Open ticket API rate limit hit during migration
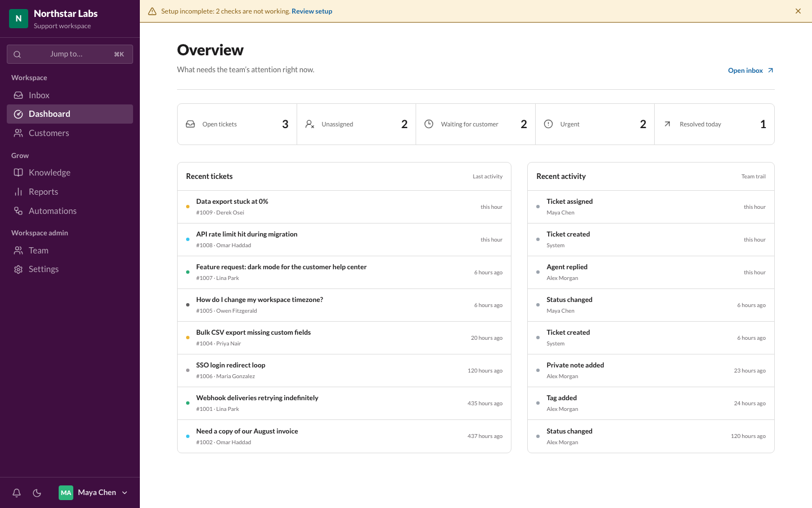Viewport: 812px width, 508px height. tap(344, 240)
